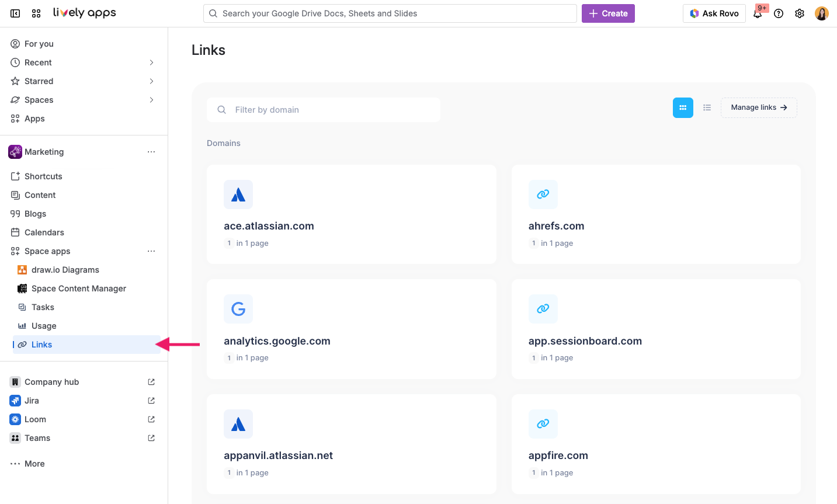The width and height of the screenshot is (837, 504).
Task: Open the app switcher grid icon
Action: [x=36, y=13]
